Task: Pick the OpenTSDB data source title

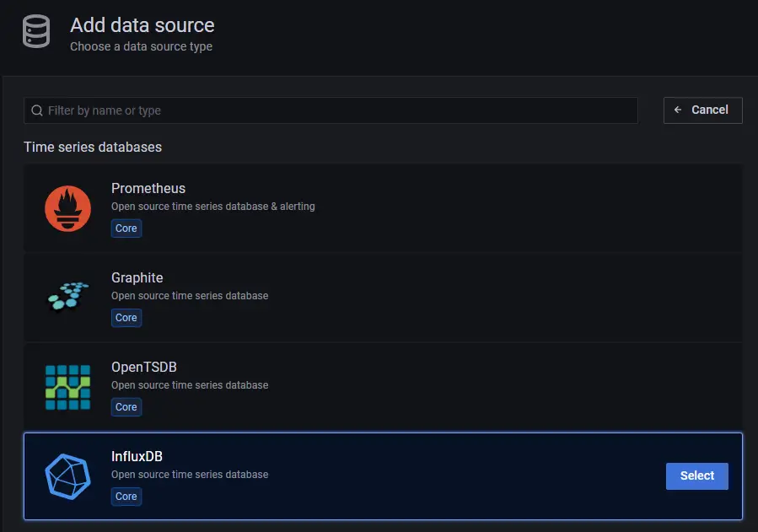Action: (x=143, y=367)
